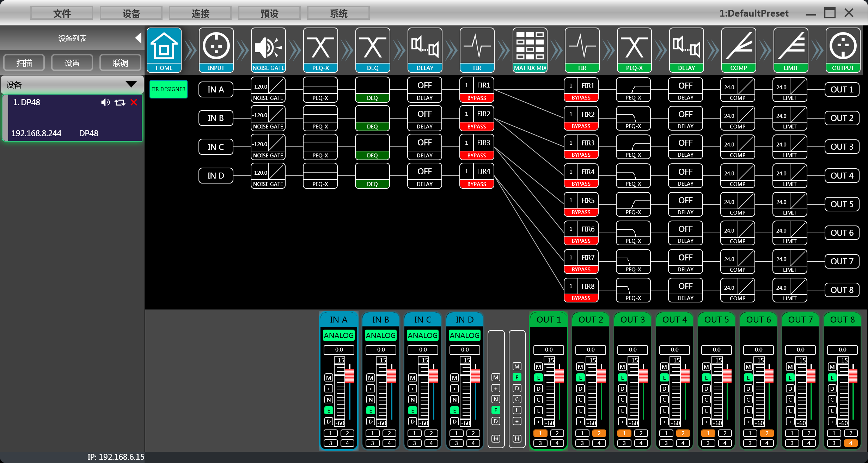Open ANALOG source selector on IN D
Screen dimensions: 868x463
tap(465, 335)
